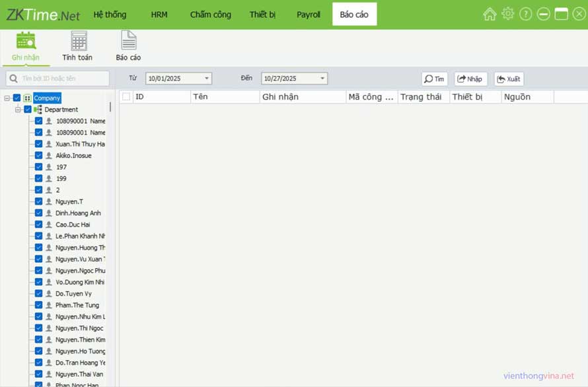The width and height of the screenshot is (588, 387).
Task: Open the Tính toán calculator icon
Action: (79, 41)
